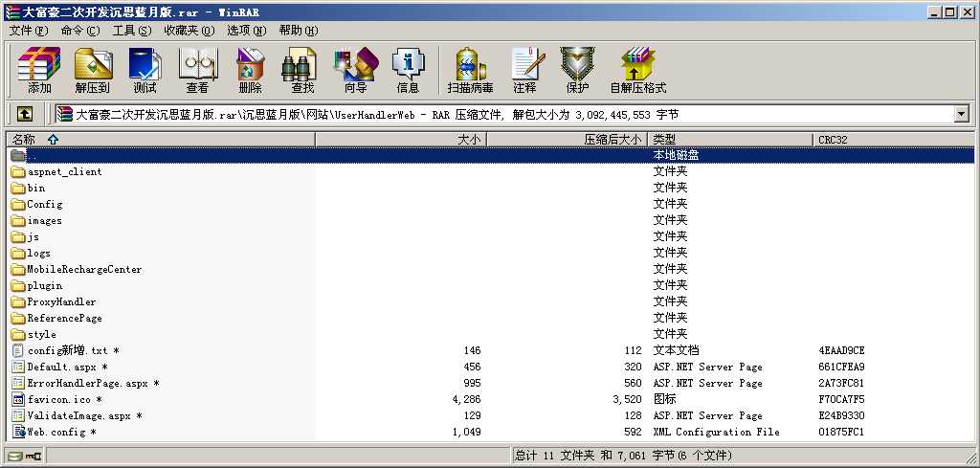Open the 帮助(H) menu

tap(299, 31)
